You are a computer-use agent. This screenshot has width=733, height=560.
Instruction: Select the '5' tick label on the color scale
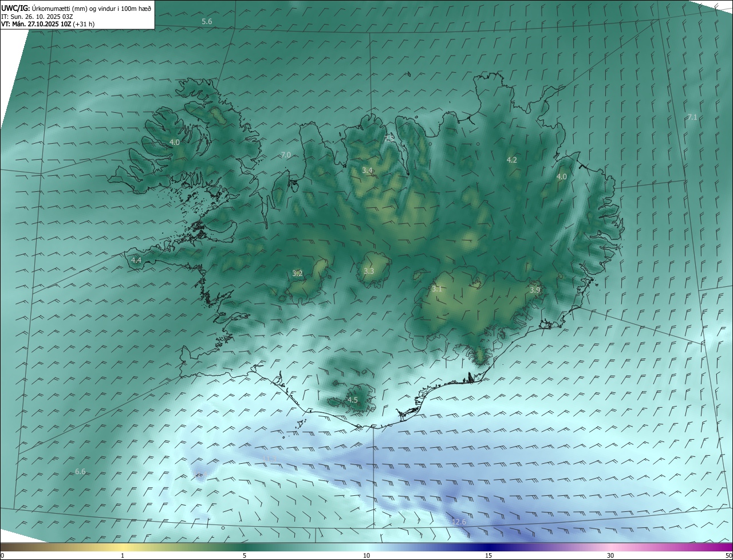coord(245,556)
